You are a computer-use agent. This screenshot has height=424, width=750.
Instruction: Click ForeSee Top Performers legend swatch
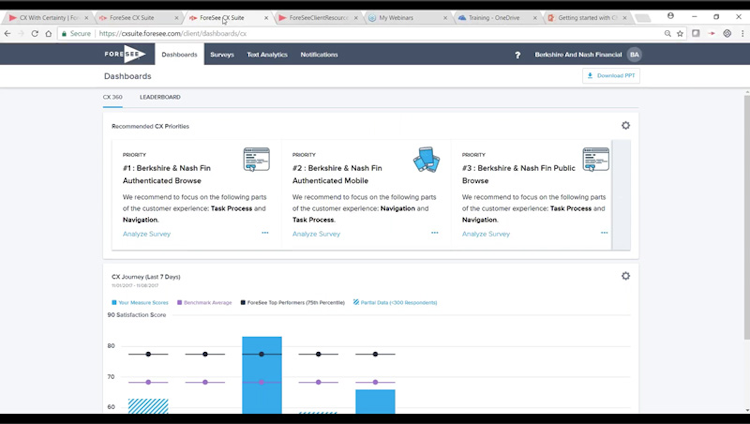click(x=243, y=302)
